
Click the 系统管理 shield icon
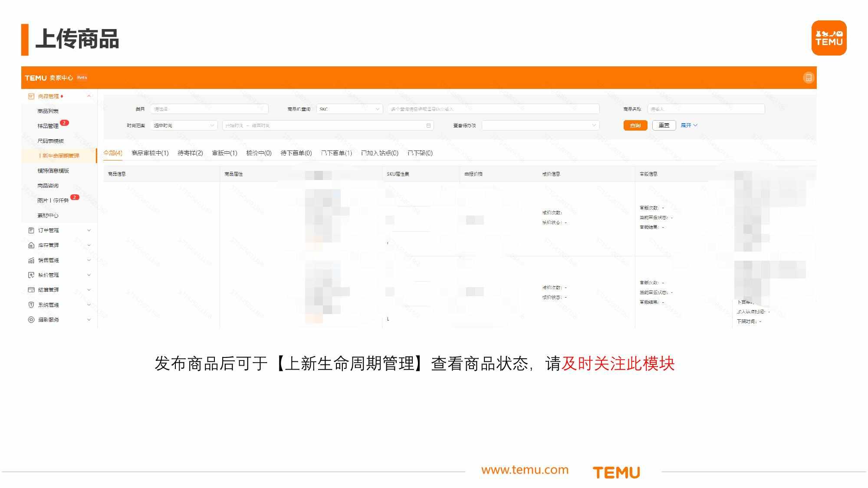(31, 305)
